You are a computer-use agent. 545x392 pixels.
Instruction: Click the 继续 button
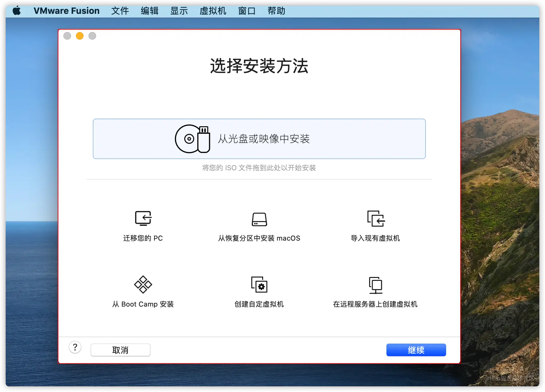[416, 350]
